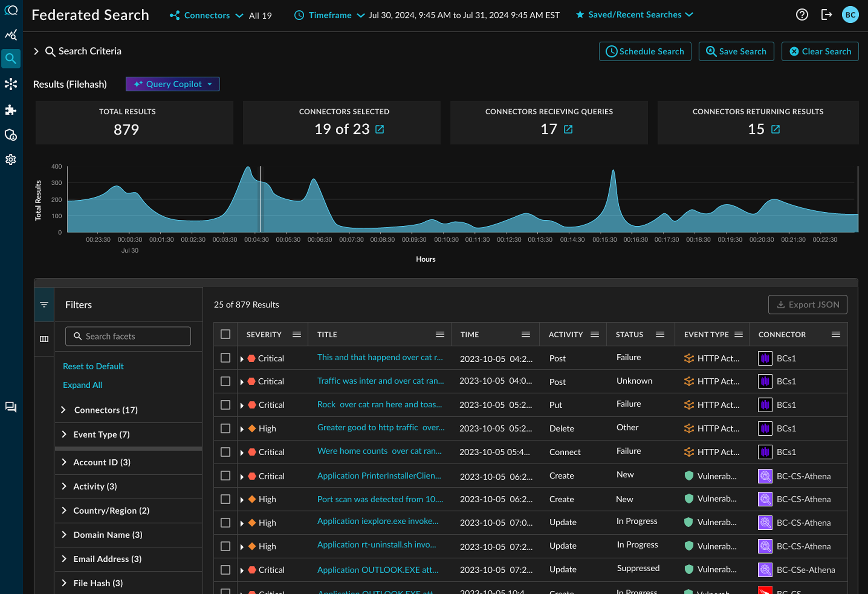Image resolution: width=868 pixels, height=594 pixels.
Task: Click the columns layout icon below filter icon
Action: (x=44, y=339)
